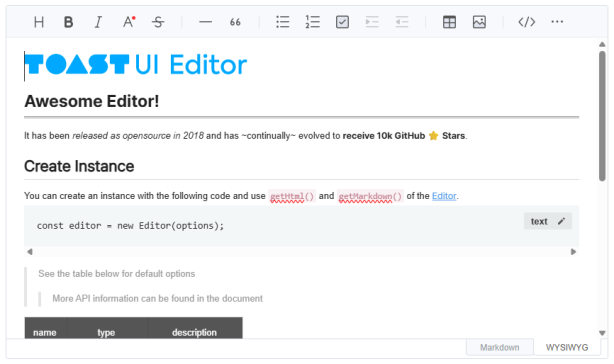Viewport: 614px width, 364px height.
Task: Toggle inline code formatting
Action: [527, 22]
